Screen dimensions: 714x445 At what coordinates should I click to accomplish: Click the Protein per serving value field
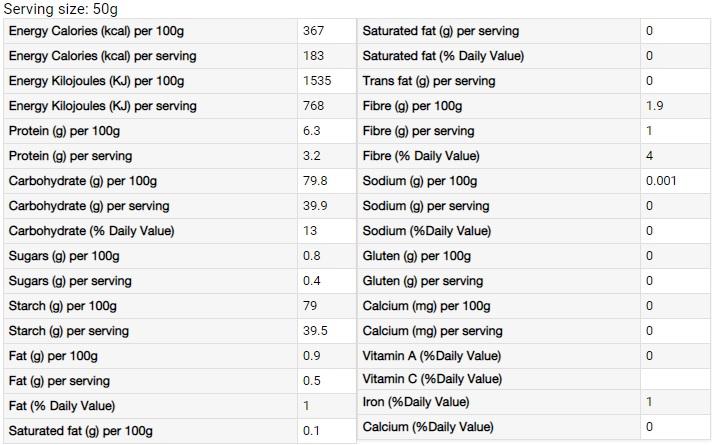pos(326,156)
